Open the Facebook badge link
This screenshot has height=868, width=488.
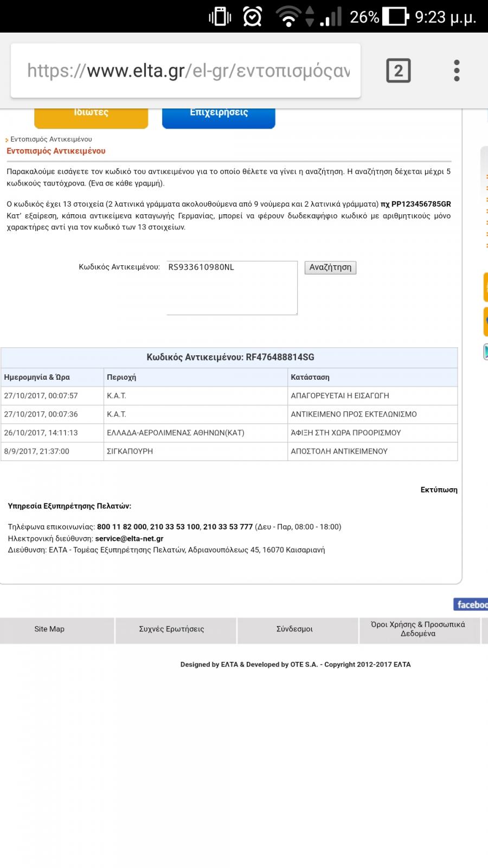(471, 604)
